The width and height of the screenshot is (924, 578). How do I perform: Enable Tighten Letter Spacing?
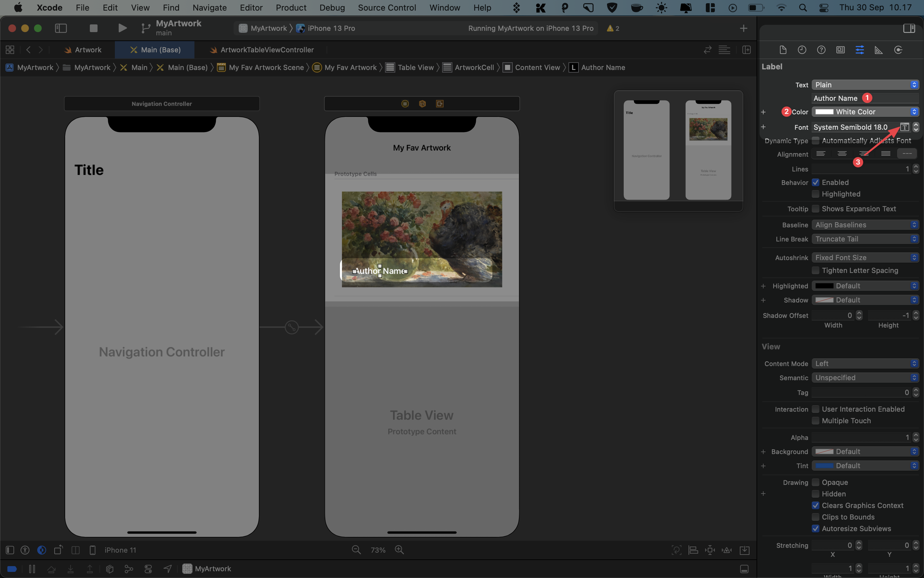coord(816,270)
